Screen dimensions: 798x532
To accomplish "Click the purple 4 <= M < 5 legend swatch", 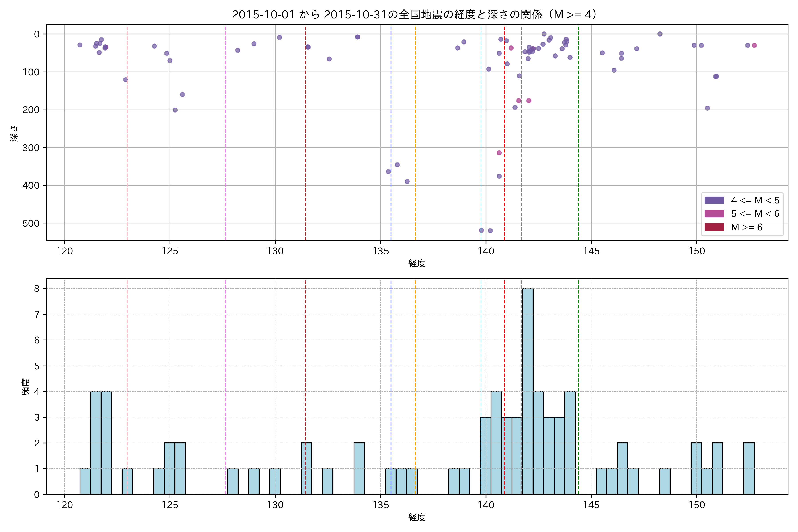I will 714,200.
